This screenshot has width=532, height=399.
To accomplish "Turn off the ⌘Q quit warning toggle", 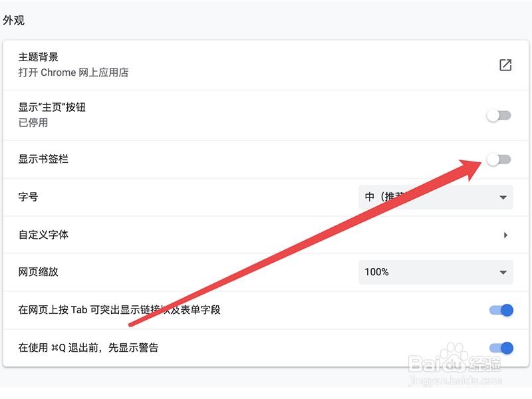I will coord(501,347).
